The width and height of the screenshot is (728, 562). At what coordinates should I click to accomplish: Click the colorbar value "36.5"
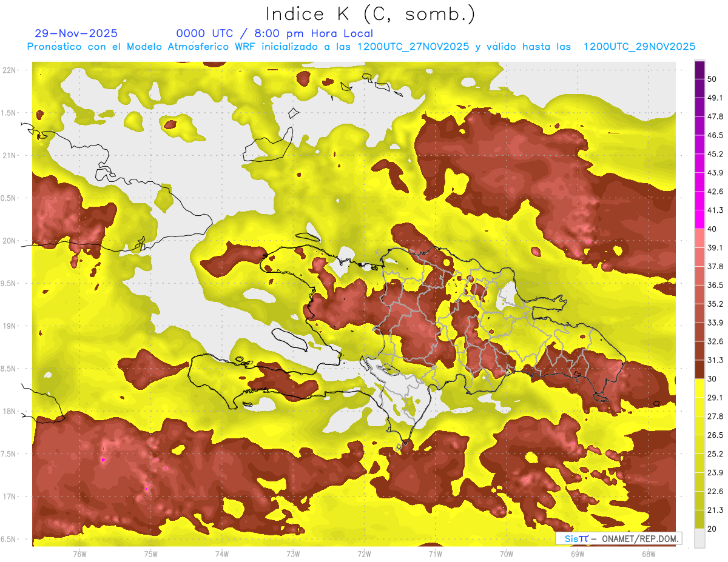tap(715, 286)
